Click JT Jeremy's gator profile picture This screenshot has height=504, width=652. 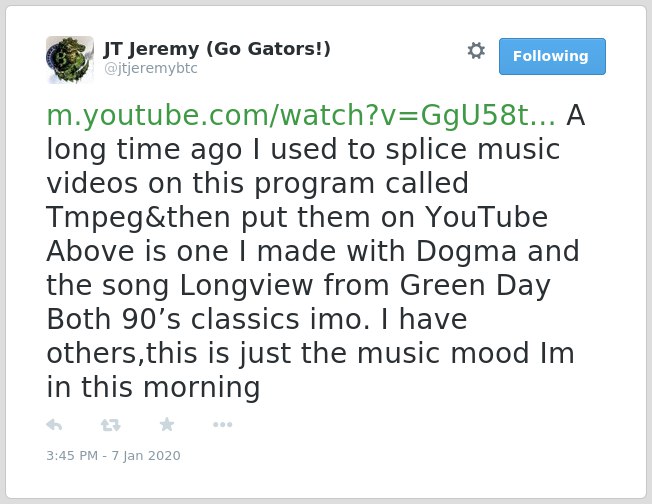pos(70,60)
